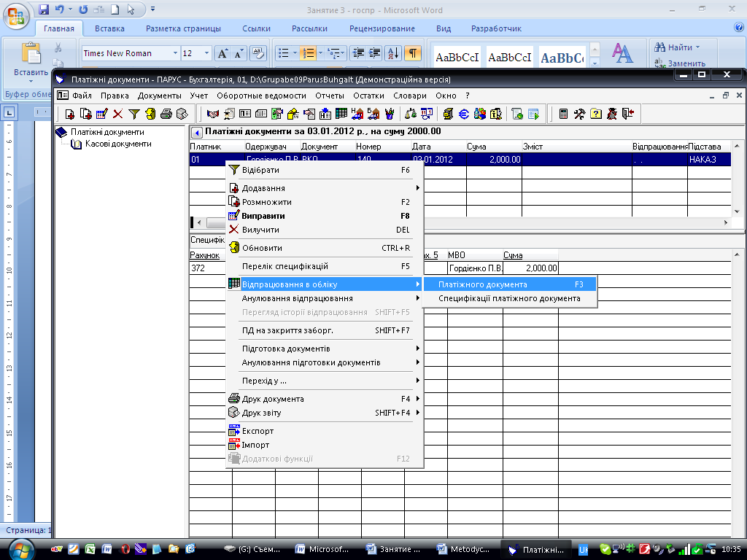Image resolution: width=747 pixels, height=560 pixels.
Task: Switch to Word's Рецензирование ribbon tab
Action: pyautogui.click(x=382, y=28)
